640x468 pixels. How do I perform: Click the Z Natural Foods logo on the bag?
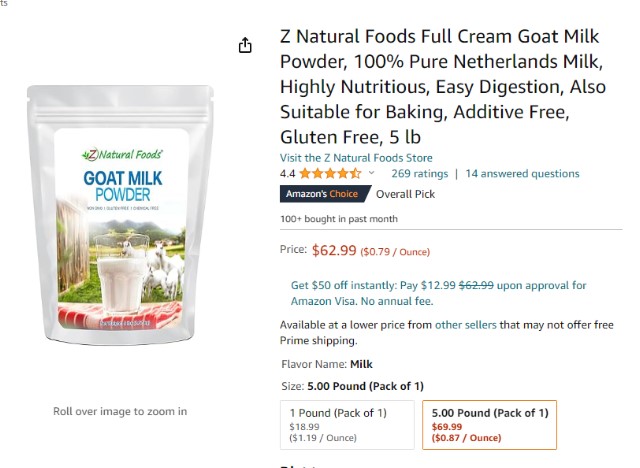coord(121,154)
